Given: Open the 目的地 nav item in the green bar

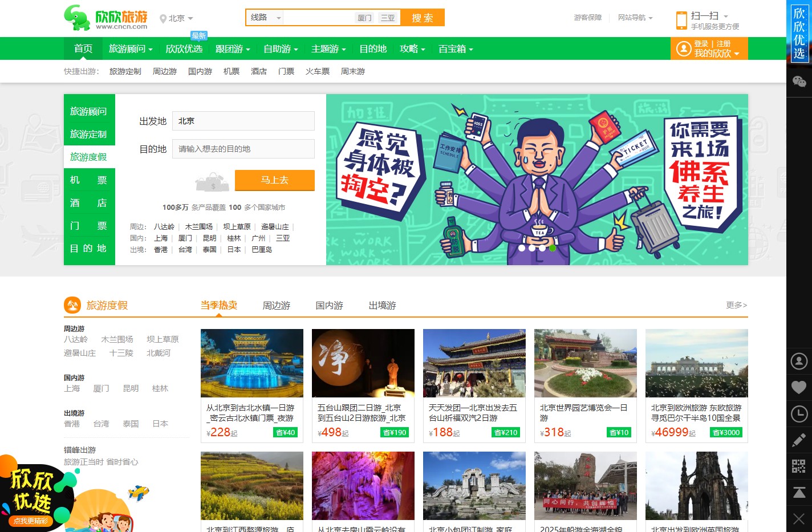Looking at the screenshot, I should pos(373,49).
